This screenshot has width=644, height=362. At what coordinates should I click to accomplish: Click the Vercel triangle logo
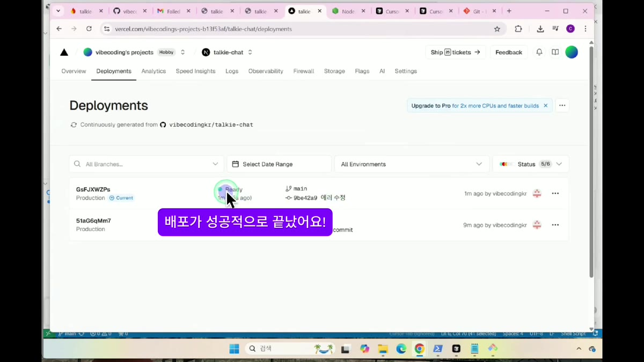pyautogui.click(x=64, y=52)
